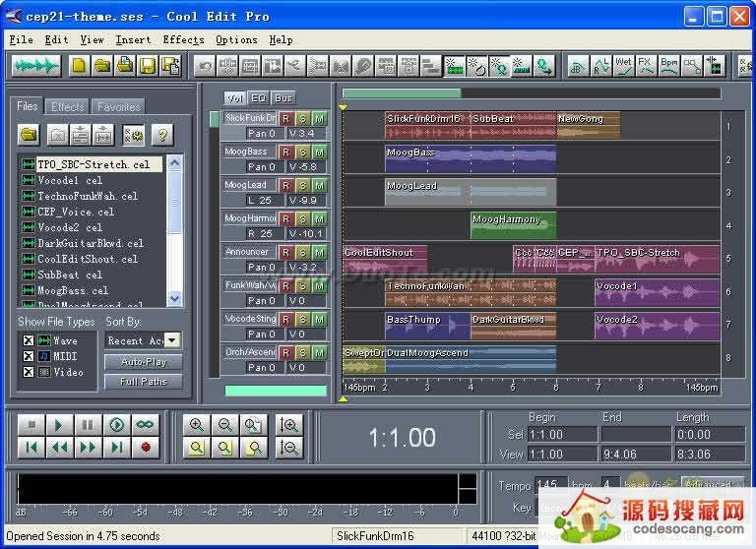Click the waveform view switch icon

tap(35, 66)
